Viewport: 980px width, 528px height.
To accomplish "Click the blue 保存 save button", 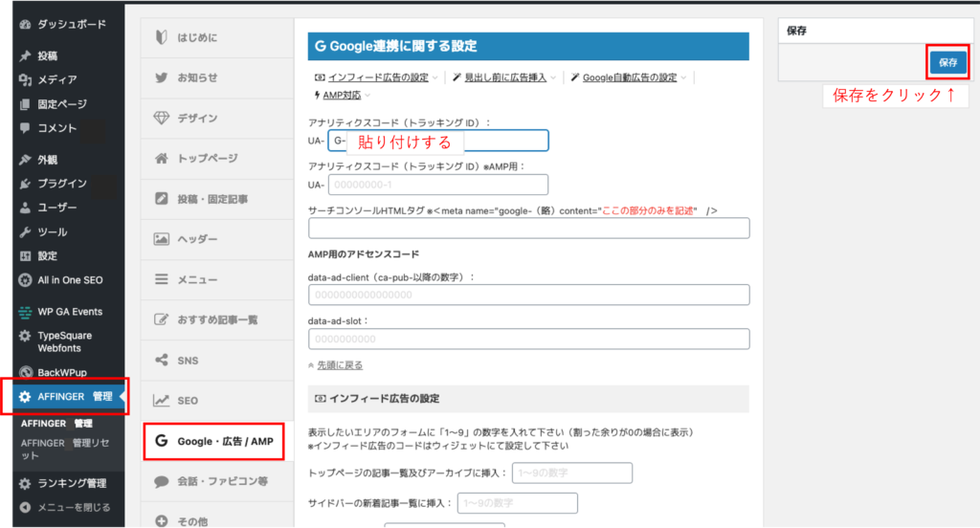I will coord(947,62).
